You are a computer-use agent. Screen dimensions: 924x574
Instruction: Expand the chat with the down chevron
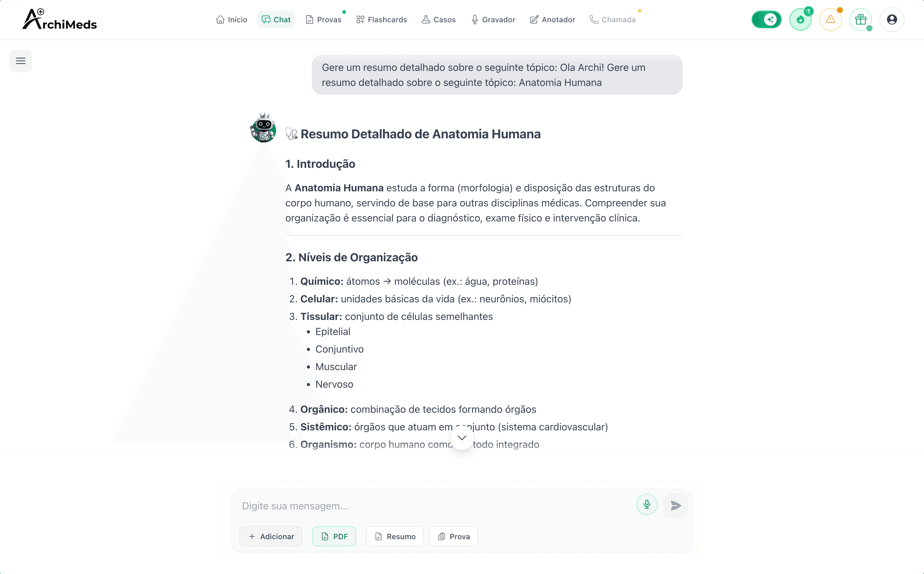pyautogui.click(x=461, y=438)
